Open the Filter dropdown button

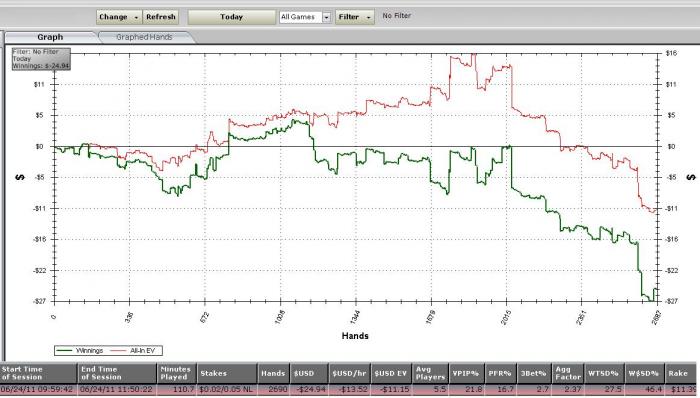355,17
